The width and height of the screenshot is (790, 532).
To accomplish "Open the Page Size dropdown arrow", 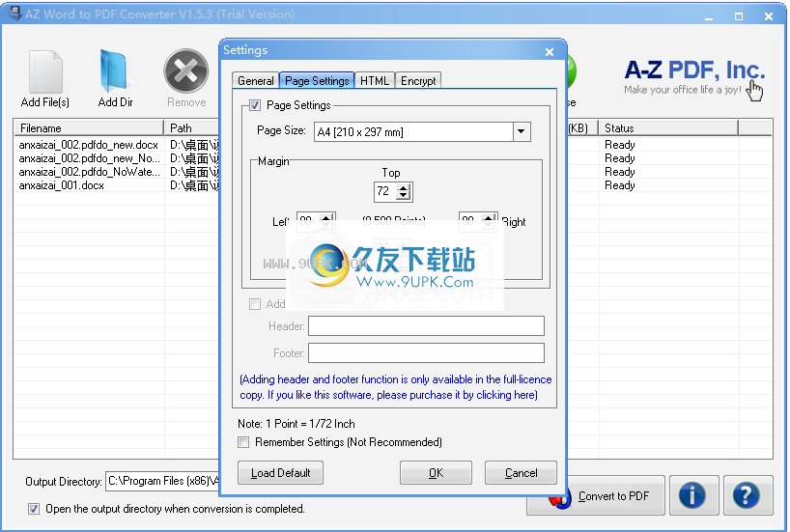I will 522,132.
